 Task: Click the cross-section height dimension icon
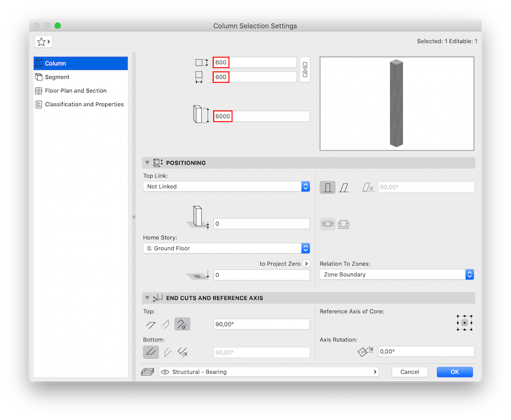pyautogui.click(x=201, y=62)
